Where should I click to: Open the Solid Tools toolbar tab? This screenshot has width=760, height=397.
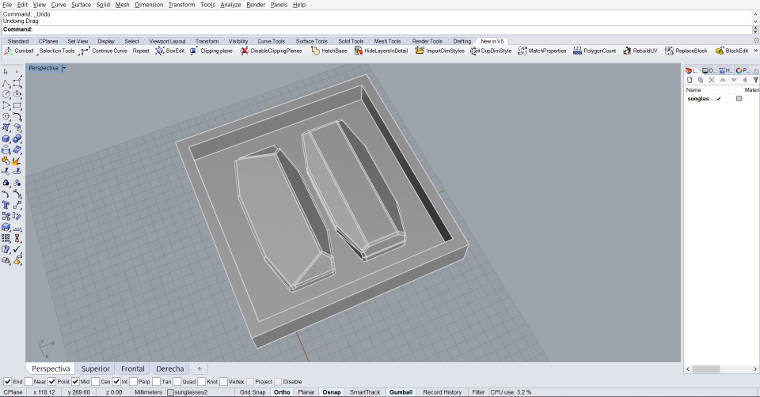click(x=350, y=41)
